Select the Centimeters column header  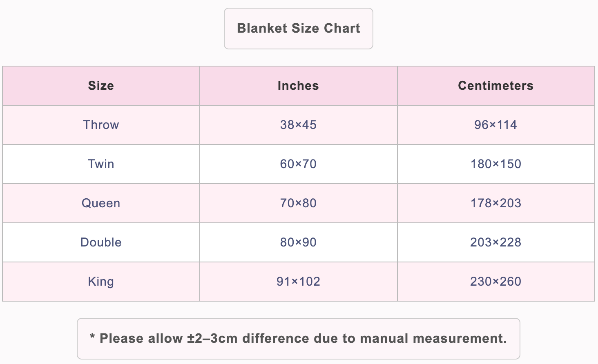click(496, 86)
